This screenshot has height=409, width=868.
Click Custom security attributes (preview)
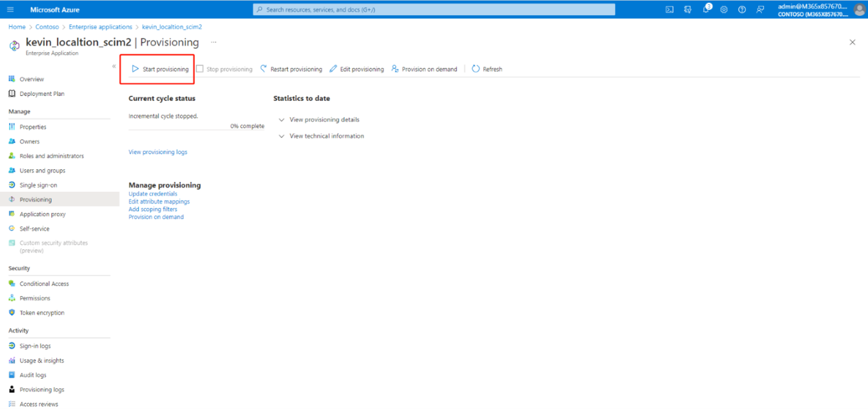[x=53, y=246]
